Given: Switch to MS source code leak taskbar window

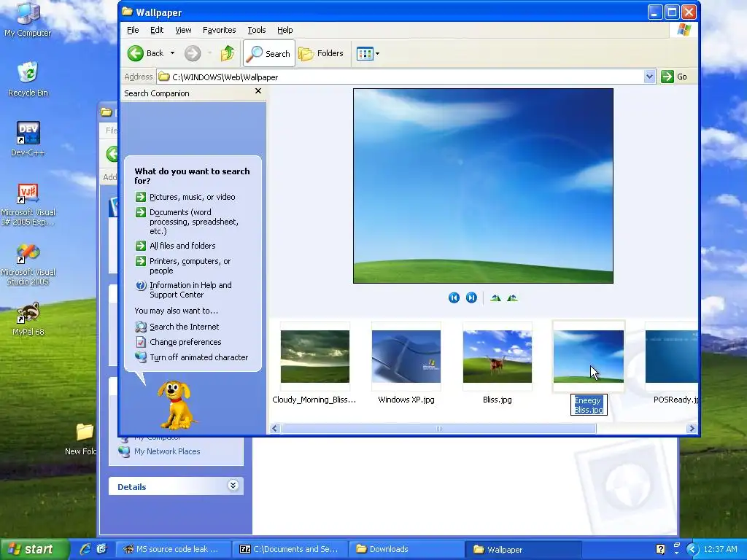Looking at the screenshot, I should pos(174,550).
